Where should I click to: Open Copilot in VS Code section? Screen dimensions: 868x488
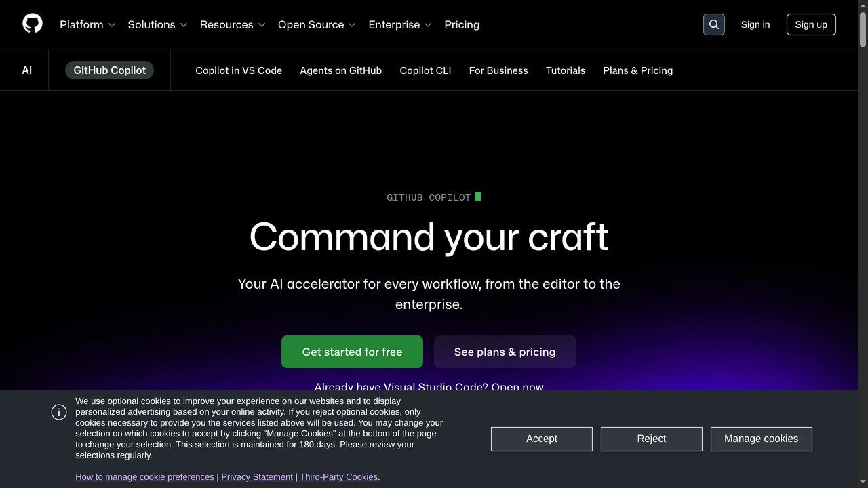pyautogui.click(x=239, y=70)
